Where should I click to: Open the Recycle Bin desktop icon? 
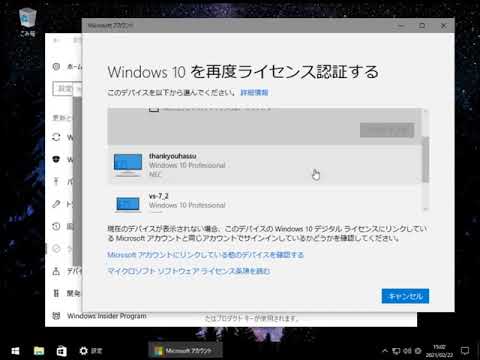click(27, 22)
